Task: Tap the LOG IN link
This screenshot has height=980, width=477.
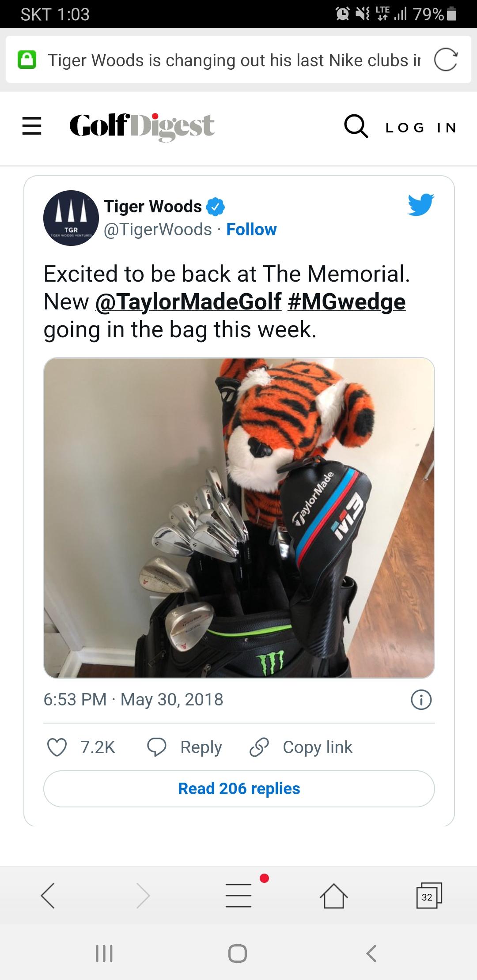Action: 421,128
